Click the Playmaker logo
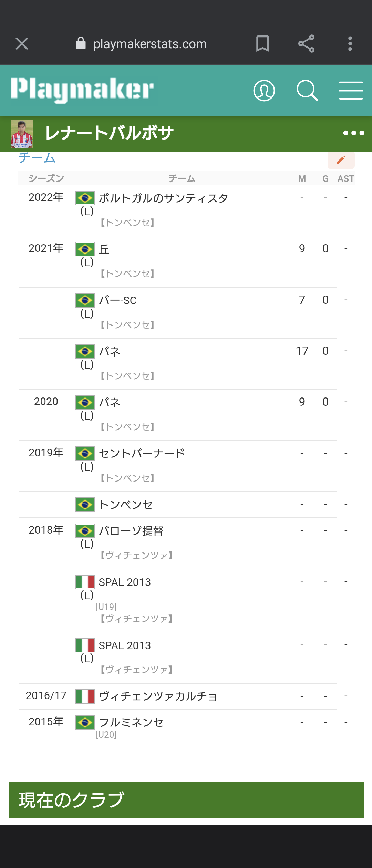The width and height of the screenshot is (372, 868). click(82, 90)
